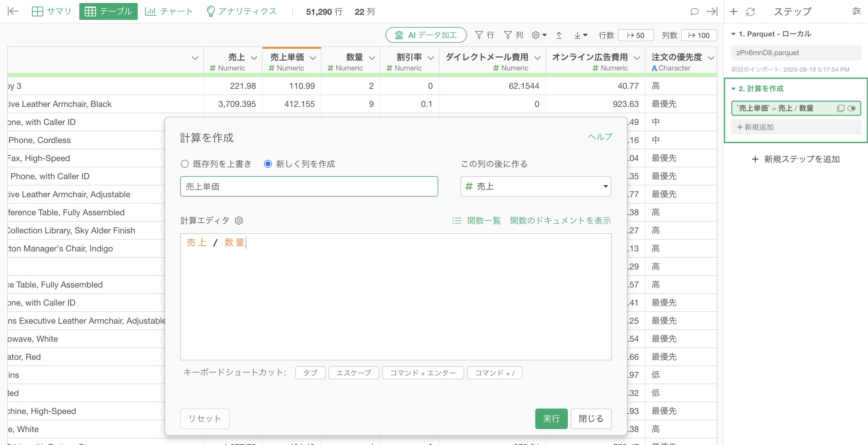Screen dimensions: 868x445
Task: Open 関数のドキュメントを表示 link
Action: (x=560, y=220)
